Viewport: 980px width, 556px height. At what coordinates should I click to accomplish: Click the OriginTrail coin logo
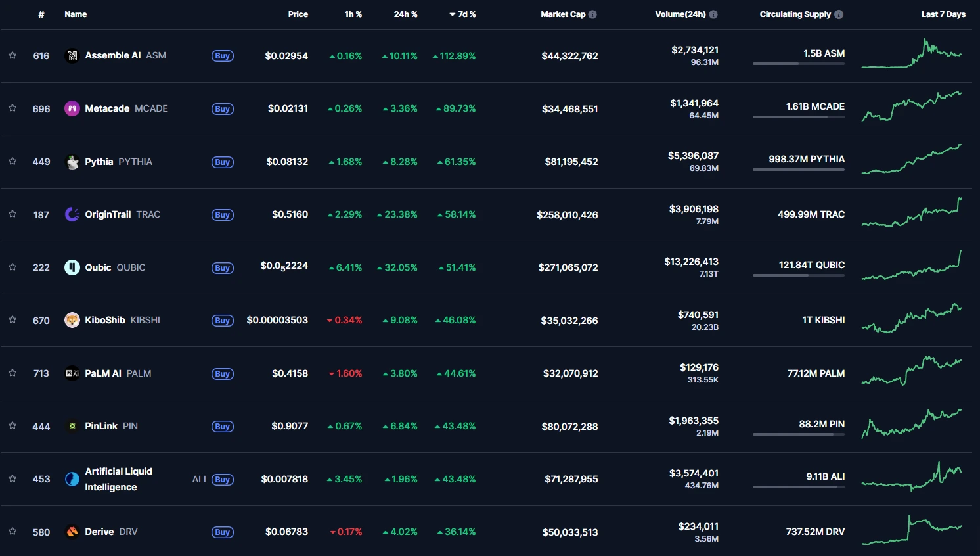72,214
